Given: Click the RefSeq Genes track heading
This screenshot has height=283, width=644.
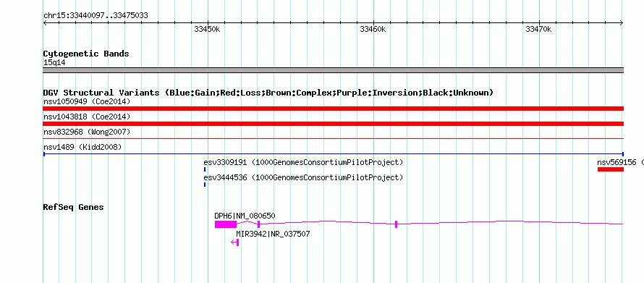Looking at the screenshot, I should coord(74,207).
